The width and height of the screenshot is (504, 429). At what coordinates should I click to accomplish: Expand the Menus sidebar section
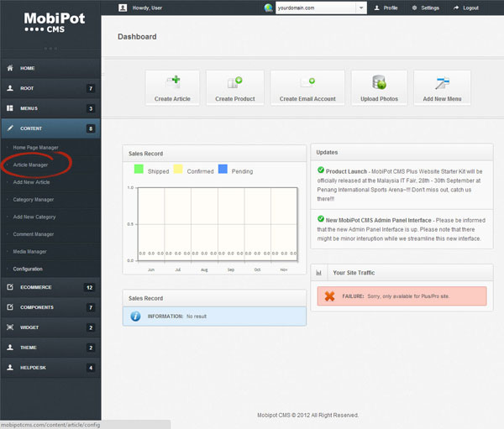click(x=50, y=108)
